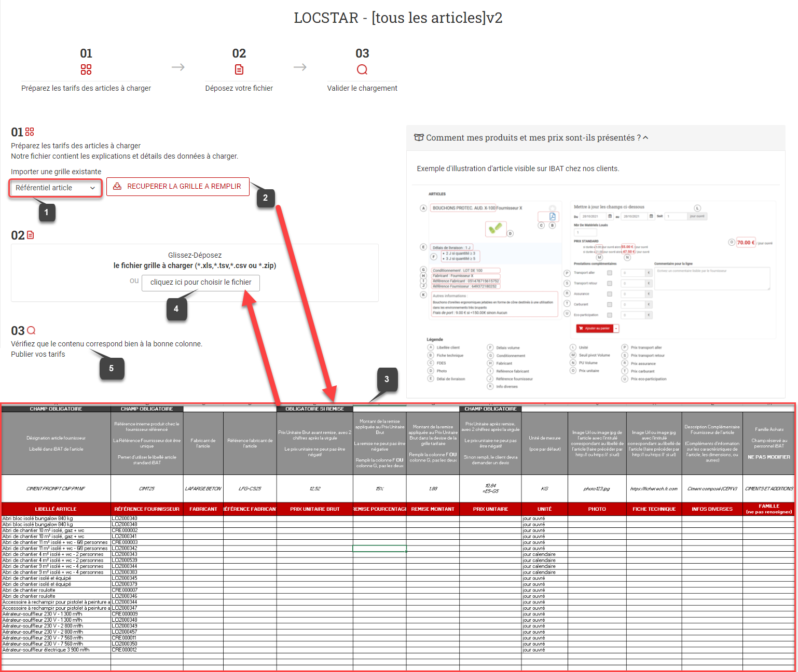The image size is (798, 672).
Task: Click the 'INFOS DIVERSES' column header
Action: pos(712,509)
